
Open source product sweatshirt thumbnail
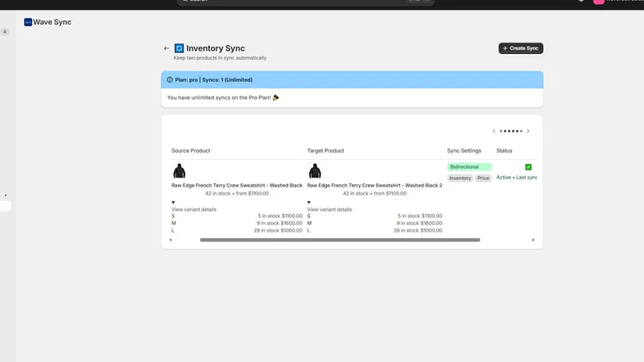point(179,171)
